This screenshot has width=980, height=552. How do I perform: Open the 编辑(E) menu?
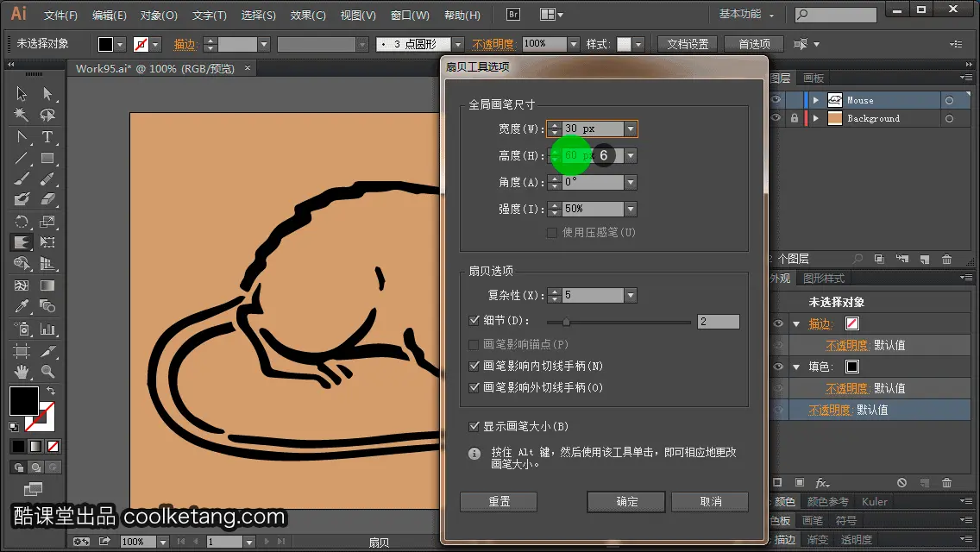110,15
